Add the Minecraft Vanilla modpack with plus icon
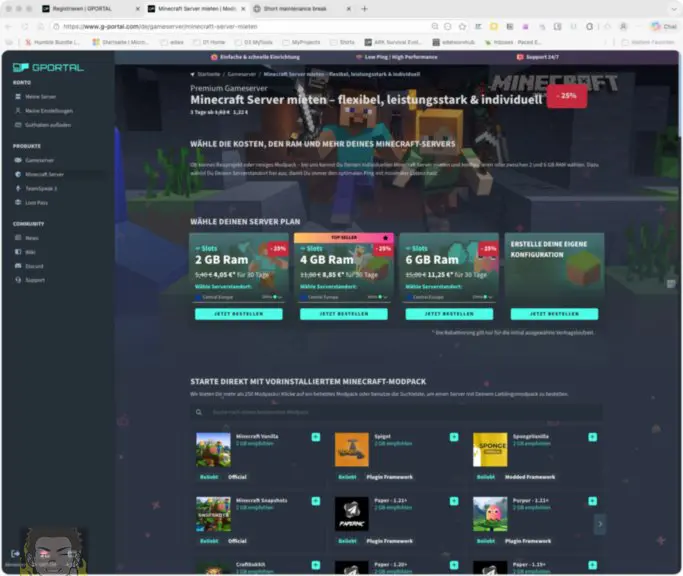The height and width of the screenshot is (576, 683). 316,437
